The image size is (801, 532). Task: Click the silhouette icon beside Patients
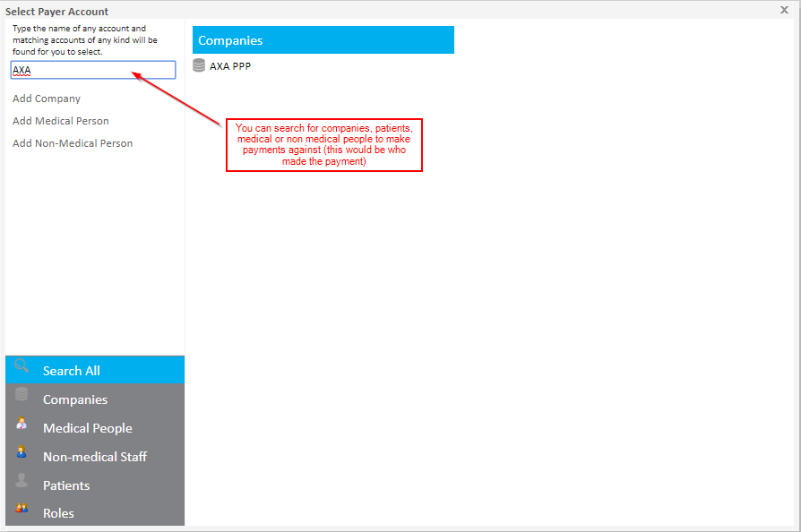pos(22,481)
